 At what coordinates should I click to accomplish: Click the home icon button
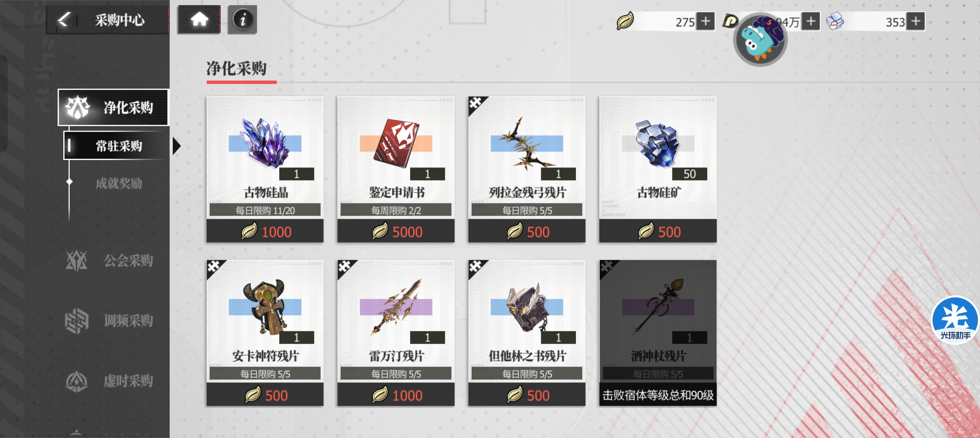[x=199, y=19]
